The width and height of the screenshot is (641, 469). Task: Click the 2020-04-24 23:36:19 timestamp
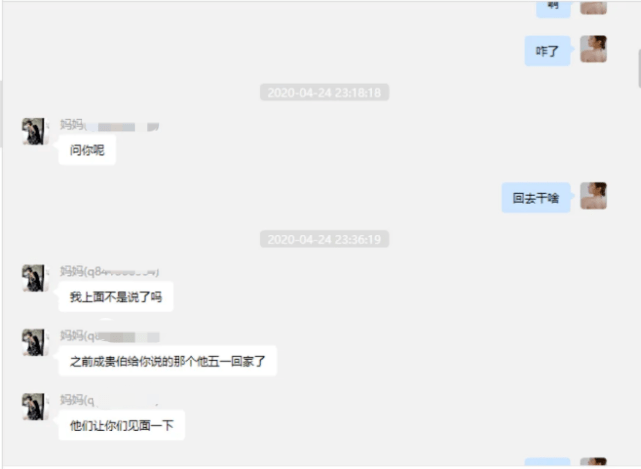point(324,239)
